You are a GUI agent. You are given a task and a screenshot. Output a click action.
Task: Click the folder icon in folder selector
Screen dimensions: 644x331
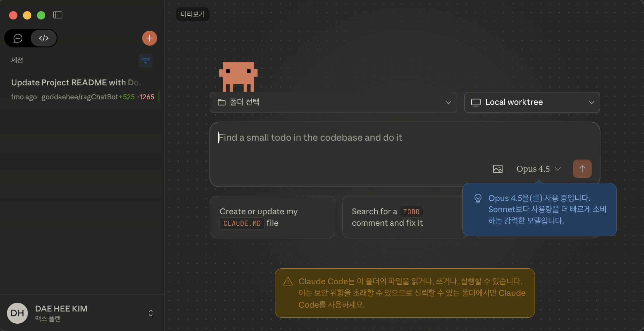pos(222,102)
